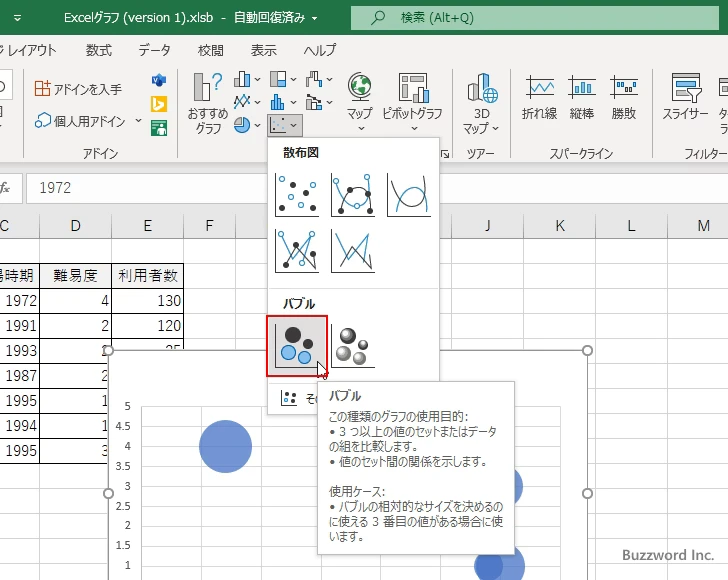Open the file name autosave dropdown in title bar
This screenshot has height=580, width=728.
pos(315,18)
